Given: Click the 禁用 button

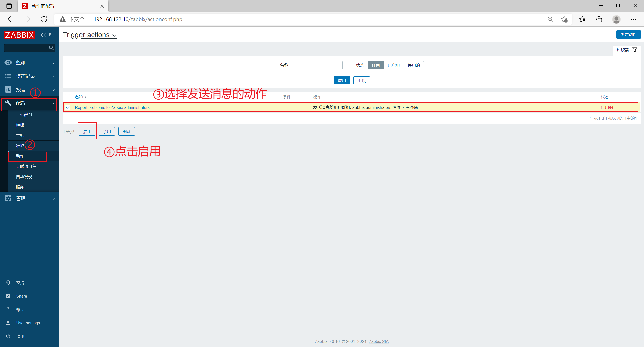Looking at the screenshot, I should (x=107, y=131).
